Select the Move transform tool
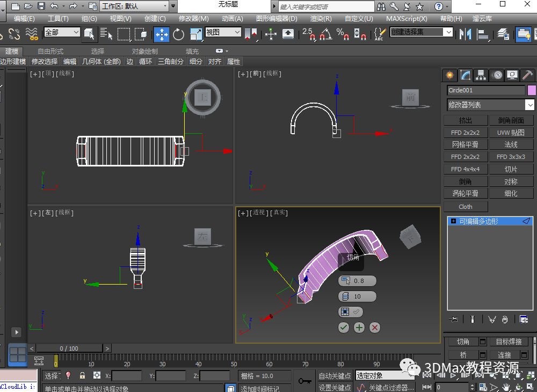The width and height of the screenshot is (537, 392). (x=162, y=34)
